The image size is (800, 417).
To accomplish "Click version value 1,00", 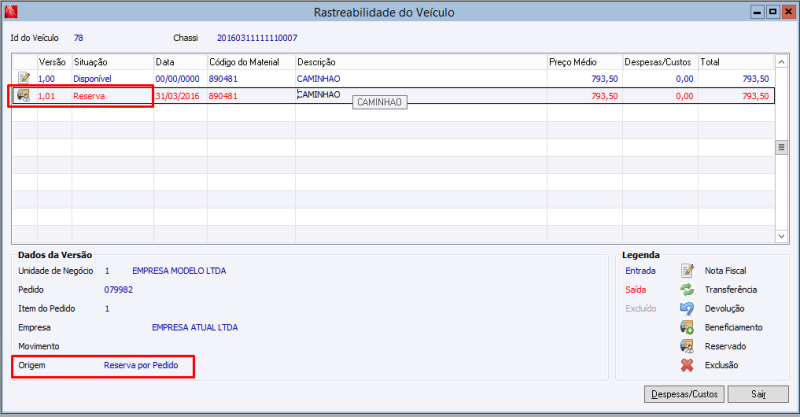I will point(46,79).
